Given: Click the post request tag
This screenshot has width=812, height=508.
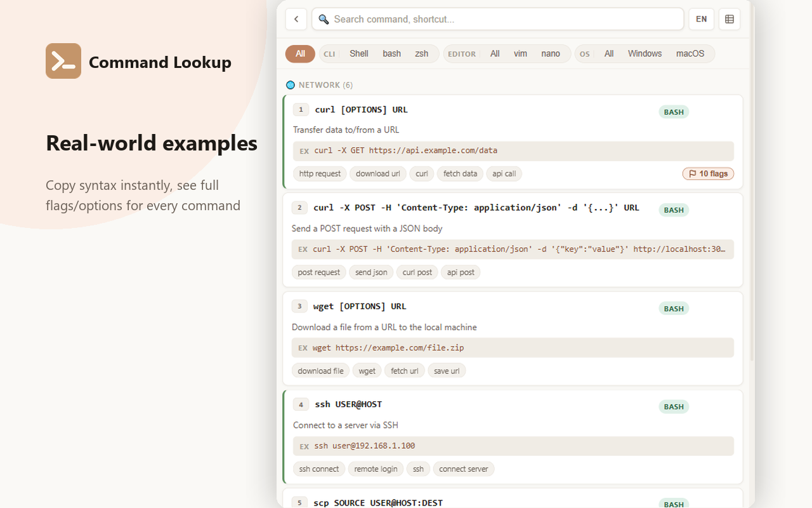Looking at the screenshot, I should 319,272.
